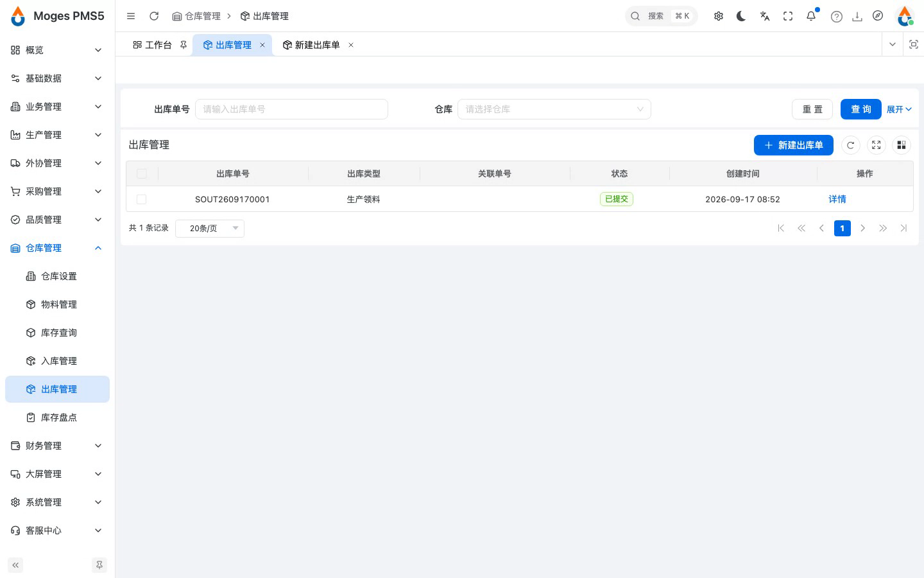
Task: Go to next page arrow
Action: point(863,228)
